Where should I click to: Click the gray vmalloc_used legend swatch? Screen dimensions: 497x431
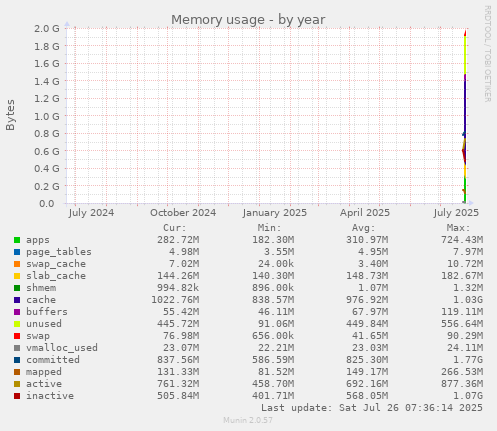tap(17, 348)
